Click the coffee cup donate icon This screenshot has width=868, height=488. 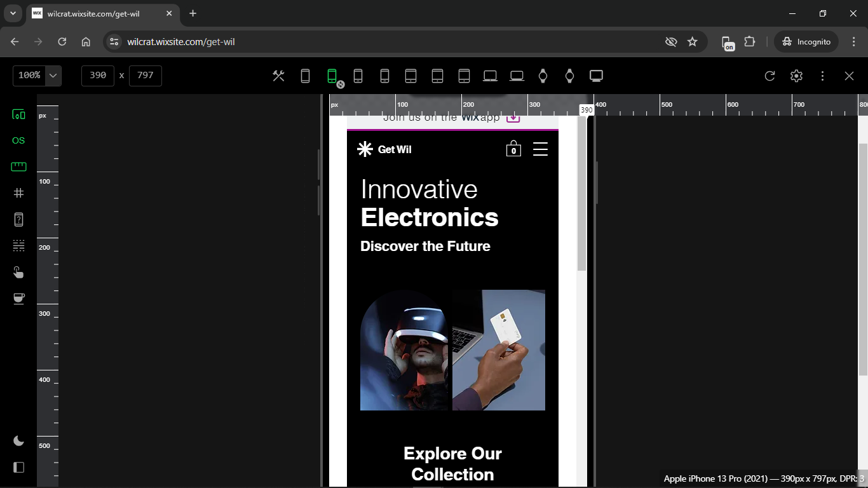click(19, 298)
